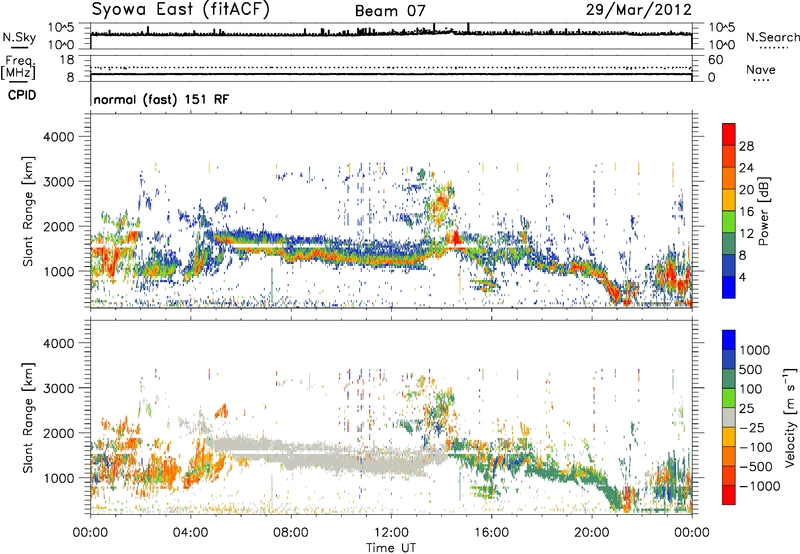The image size is (800, 554).
Task: Click the 'Slant Range [km]' label of the velocity panel
Action: coord(28,417)
